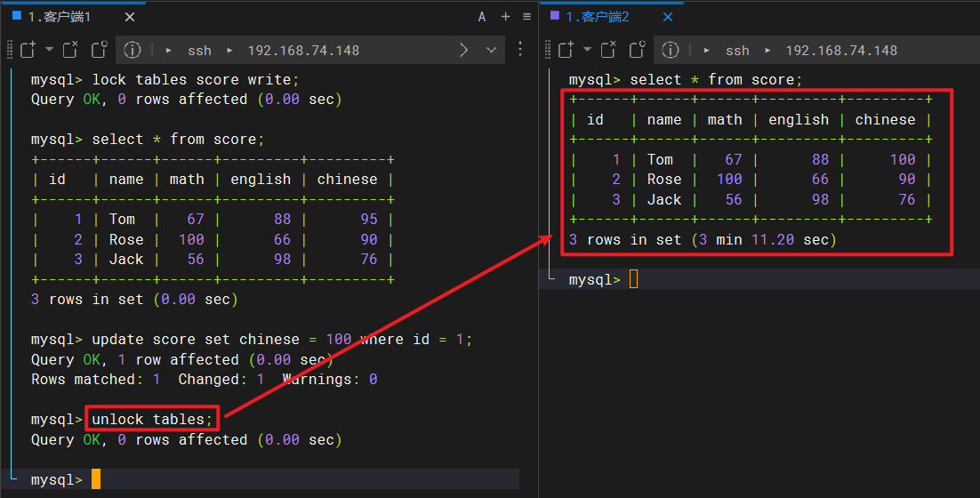Click 192.168.74.148 address in 客户端1 pane
Viewport: 980px width, 498px height.
(303, 51)
